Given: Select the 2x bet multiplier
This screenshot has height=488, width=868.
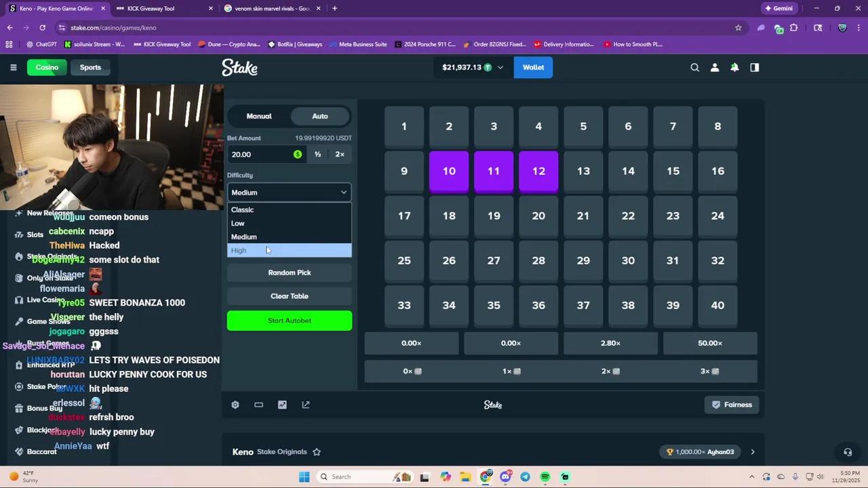Looking at the screenshot, I should 339,154.
